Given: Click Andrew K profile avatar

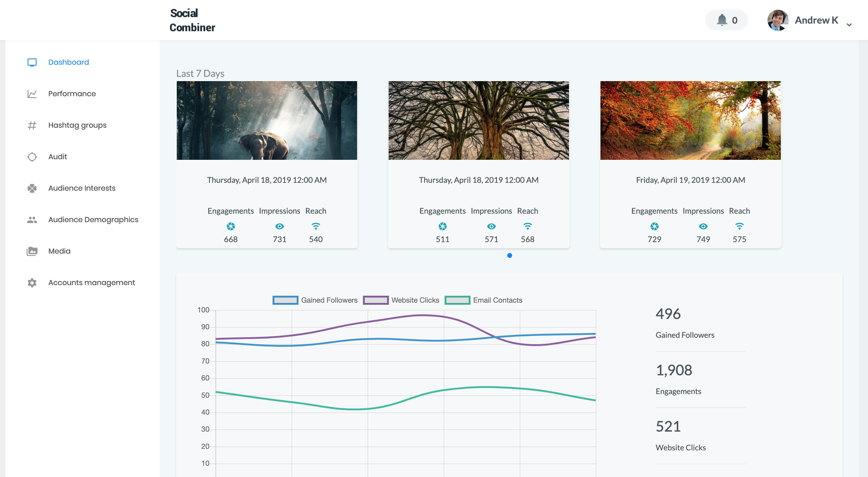Looking at the screenshot, I should [x=778, y=20].
